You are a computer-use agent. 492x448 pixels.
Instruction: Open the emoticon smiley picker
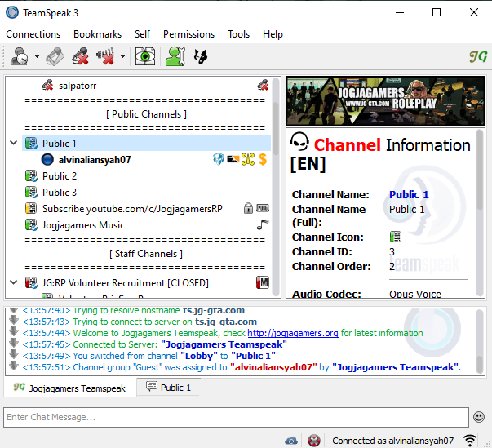click(479, 417)
